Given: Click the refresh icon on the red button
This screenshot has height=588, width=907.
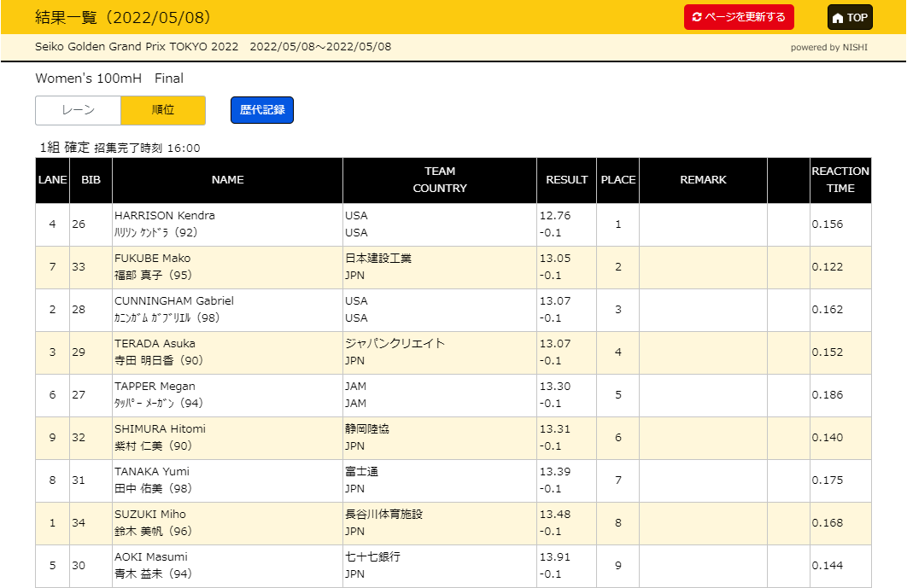Looking at the screenshot, I should (697, 18).
